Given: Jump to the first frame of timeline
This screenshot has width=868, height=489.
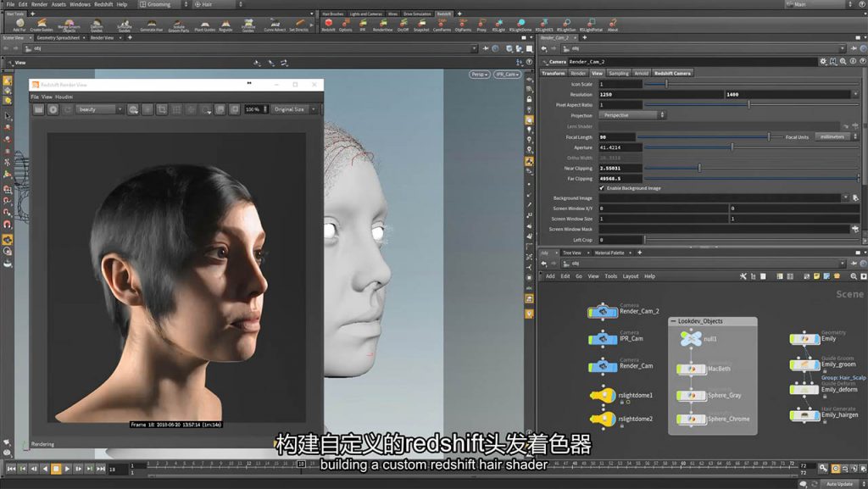Looking at the screenshot, I should click(x=11, y=469).
